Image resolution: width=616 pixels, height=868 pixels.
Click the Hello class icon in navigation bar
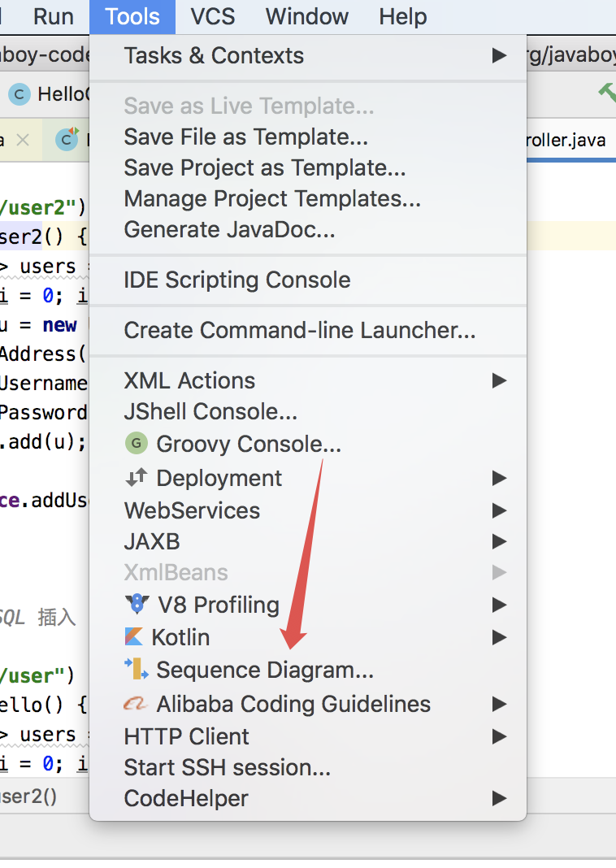(x=19, y=94)
